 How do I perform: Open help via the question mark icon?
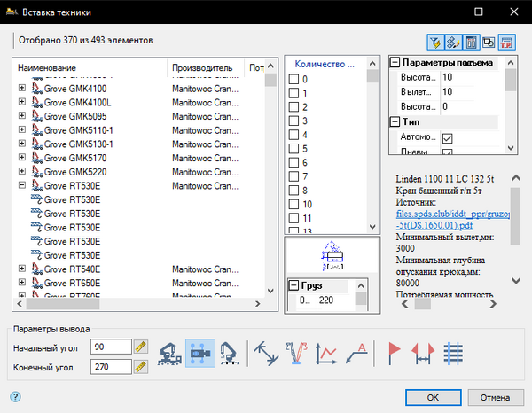coord(15,397)
